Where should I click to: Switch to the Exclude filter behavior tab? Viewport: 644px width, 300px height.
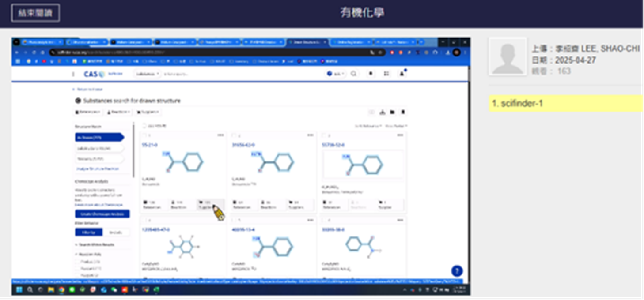click(x=116, y=232)
